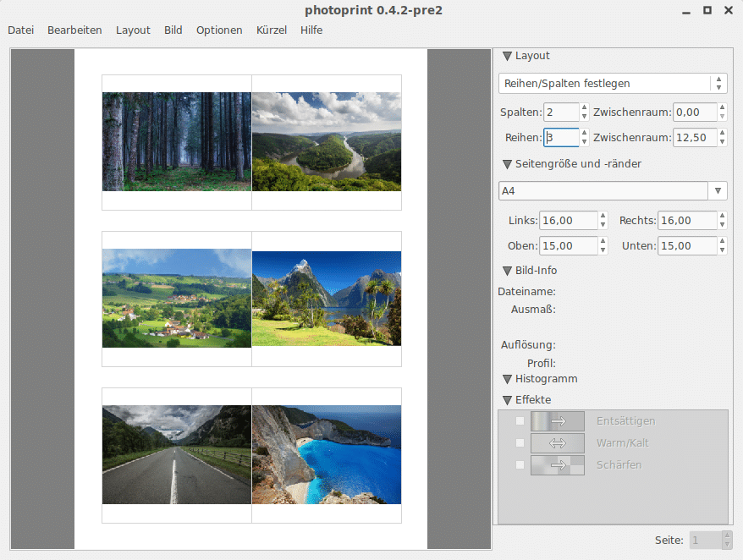Screen dimensions: 743x560
Task: Select the forest photo on the page
Action: (177, 141)
